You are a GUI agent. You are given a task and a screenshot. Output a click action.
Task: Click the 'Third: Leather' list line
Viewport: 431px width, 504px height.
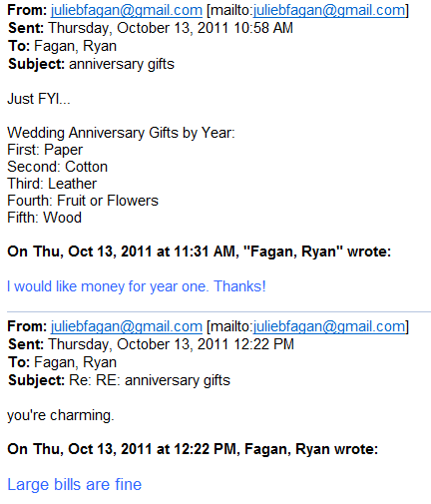click(52, 184)
